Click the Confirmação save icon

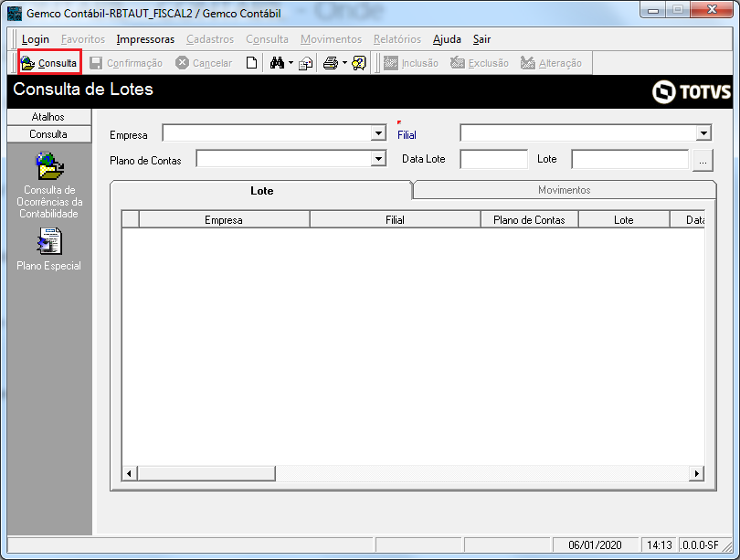(96, 63)
